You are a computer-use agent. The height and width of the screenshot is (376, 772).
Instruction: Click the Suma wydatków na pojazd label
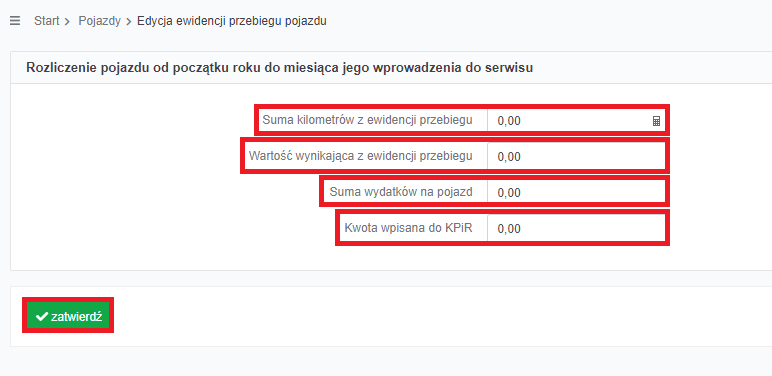point(401,192)
